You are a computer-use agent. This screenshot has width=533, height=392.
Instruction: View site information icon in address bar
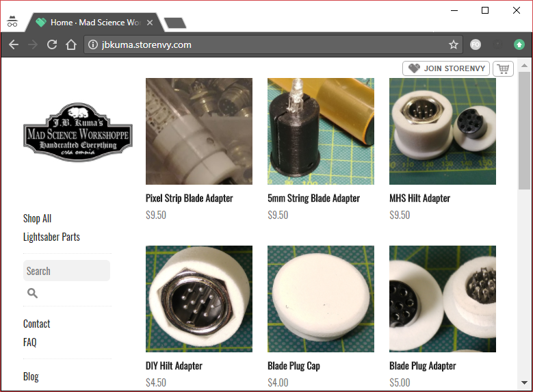pos(93,44)
